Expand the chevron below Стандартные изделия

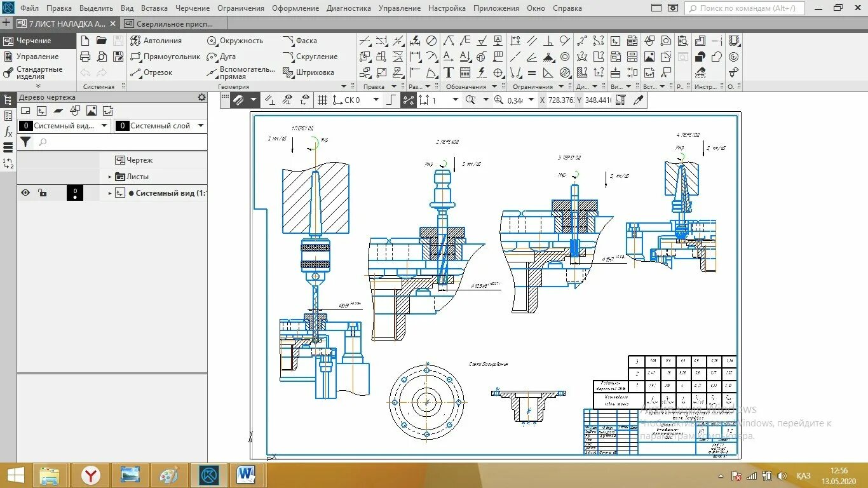(38, 86)
